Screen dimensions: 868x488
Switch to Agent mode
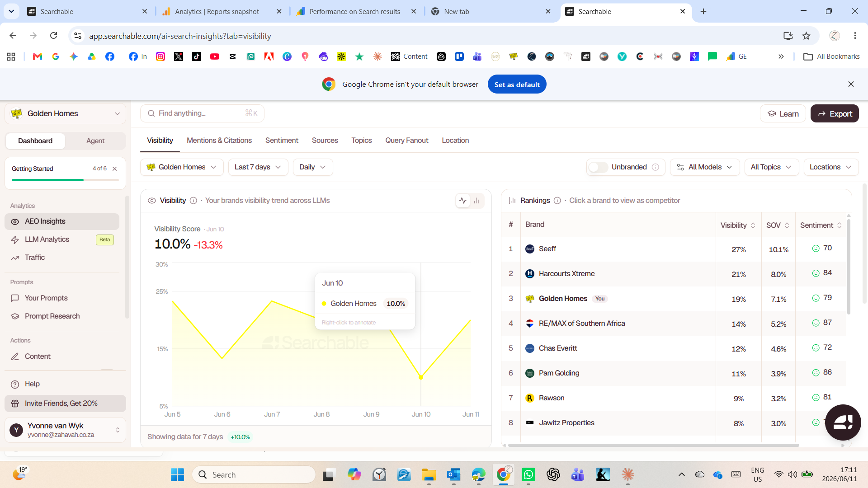coord(95,141)
